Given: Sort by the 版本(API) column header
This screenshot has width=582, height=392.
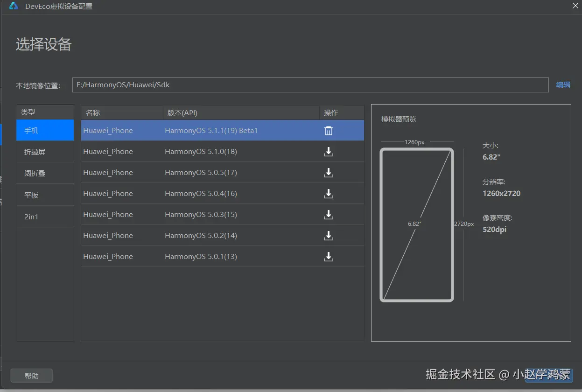Looking at the screenshot, I should (x=241, y=112).
